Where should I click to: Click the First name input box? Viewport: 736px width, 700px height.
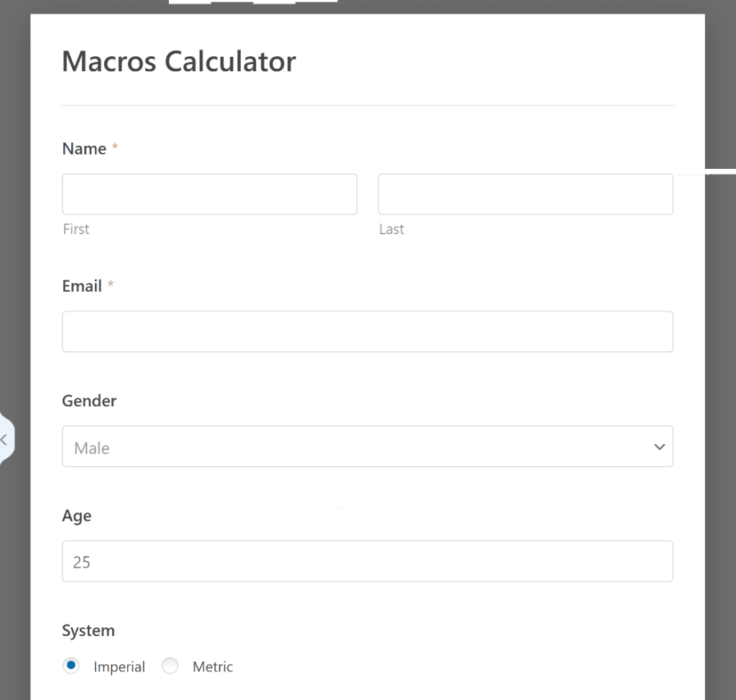click(209, 193)
